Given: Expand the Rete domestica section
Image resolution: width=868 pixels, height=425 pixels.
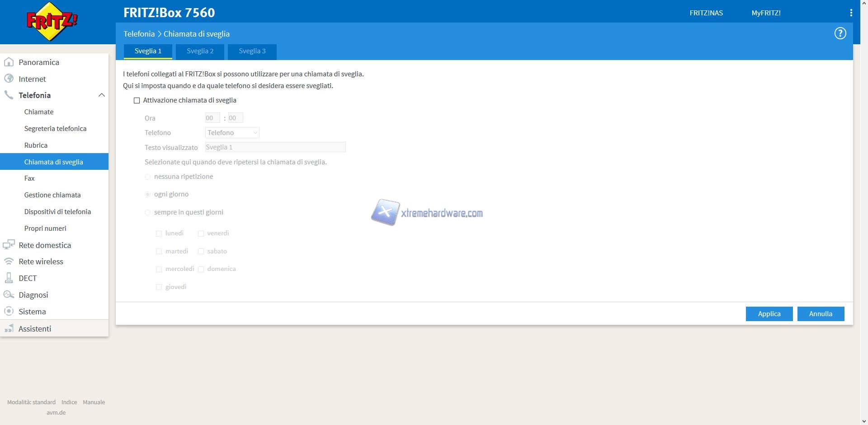Looking at the screenshot, I should click(x=45, y=245).
